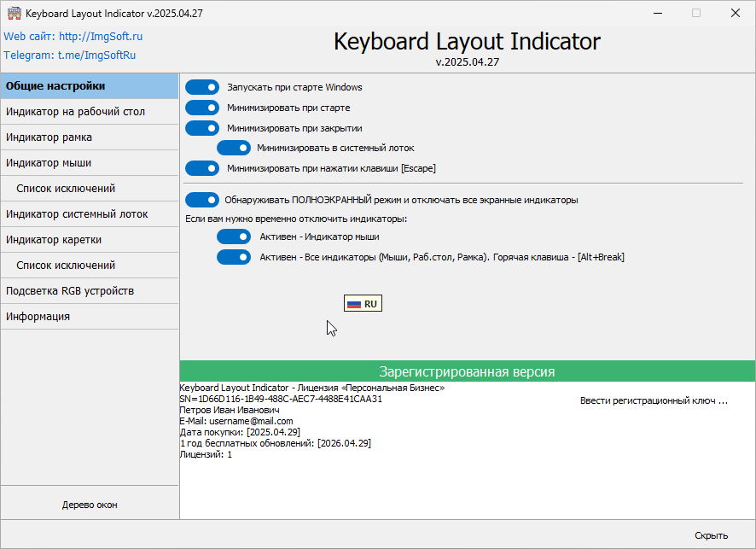Click "Петров Иван Иванович" license name
Viewport: 756px width, 549px height.
pyautogui.click(x=230, y=410)
